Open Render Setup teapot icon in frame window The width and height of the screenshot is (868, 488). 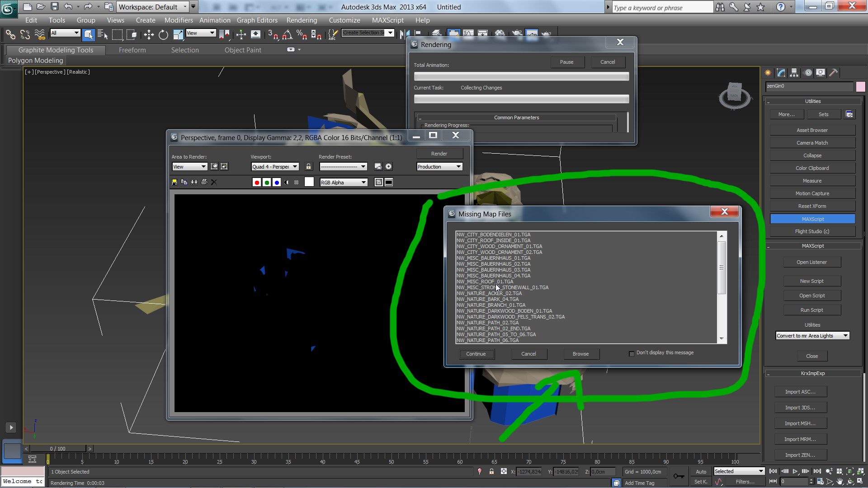click(378, 167)
